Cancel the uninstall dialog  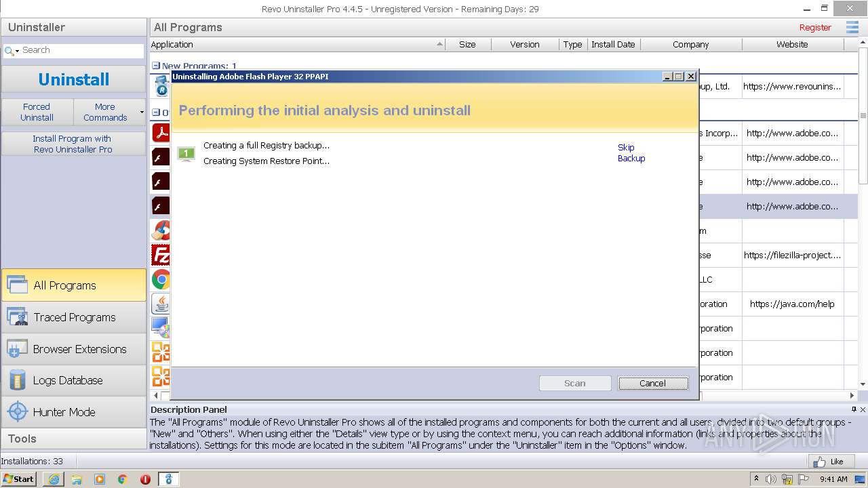(x=653, y=383)
